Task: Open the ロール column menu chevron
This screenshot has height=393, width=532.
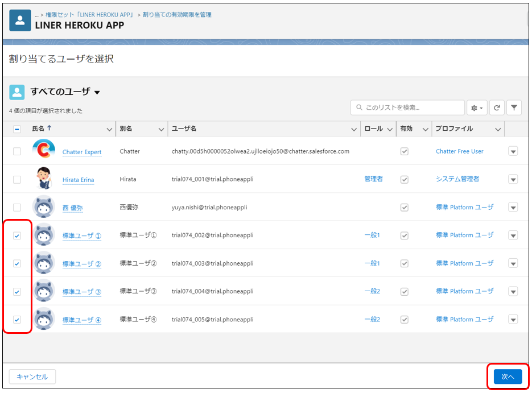Action: pos(390,130)
